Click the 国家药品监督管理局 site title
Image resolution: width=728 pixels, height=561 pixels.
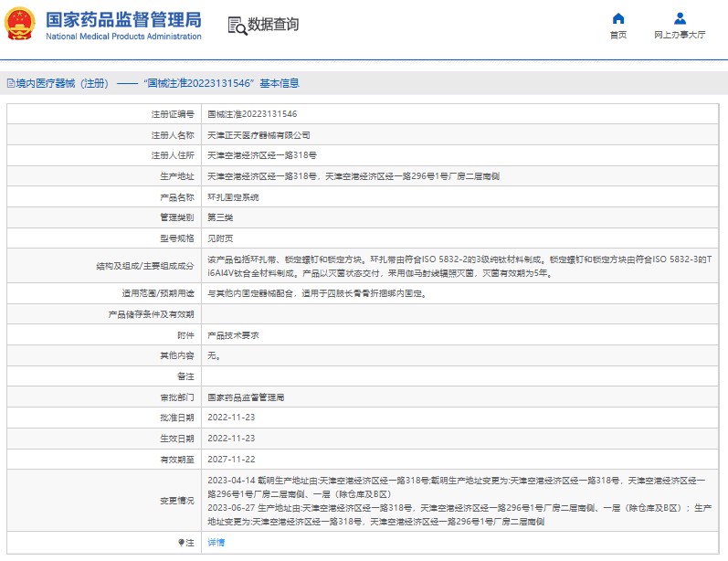(x=122, y=19)
